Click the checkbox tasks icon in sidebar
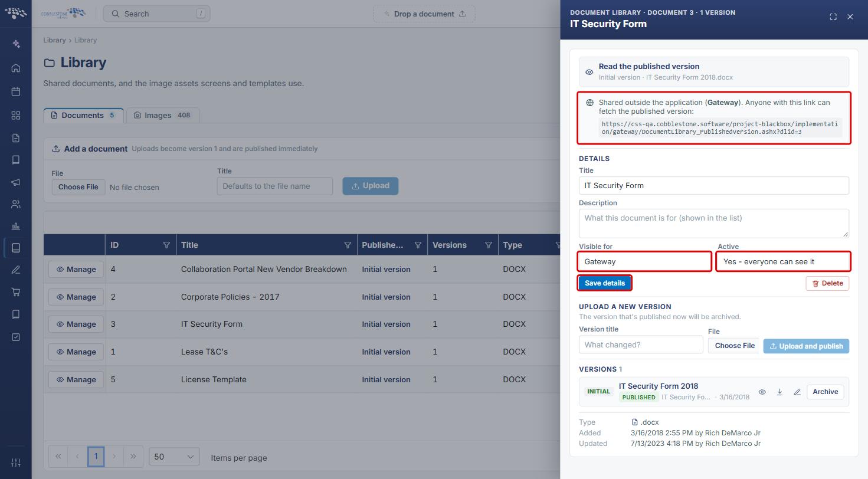868x479 pixels. (x=16, y=337)
